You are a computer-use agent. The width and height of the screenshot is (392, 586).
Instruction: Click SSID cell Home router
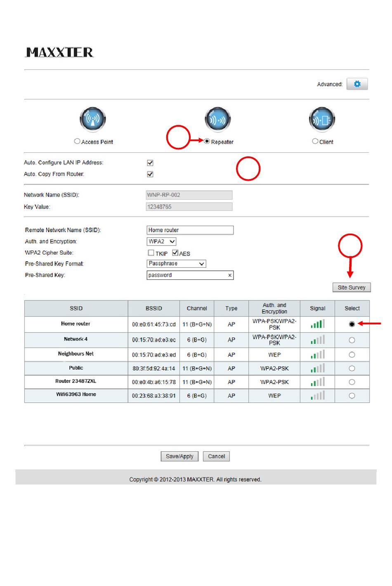[76, 324]
